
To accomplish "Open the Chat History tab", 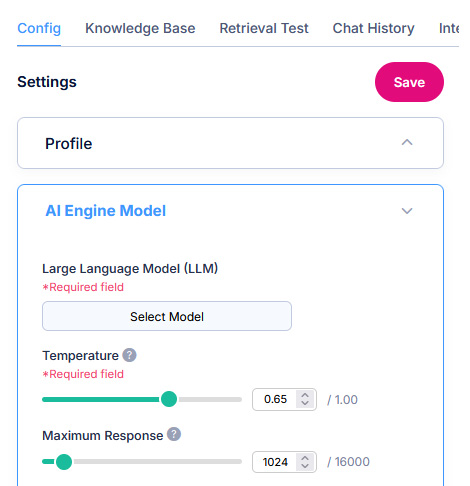I will coord(374,28).
